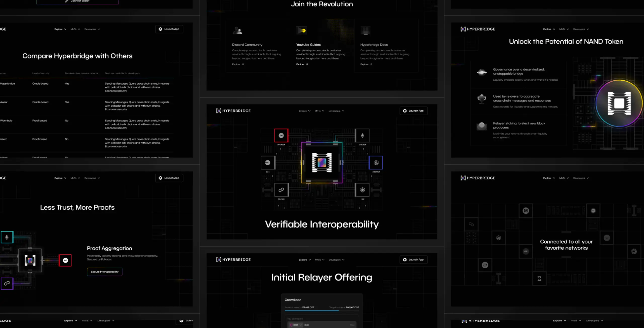
Task: Click the Hyperbridge row name in comparison table
Action: (x=8, y=84)
